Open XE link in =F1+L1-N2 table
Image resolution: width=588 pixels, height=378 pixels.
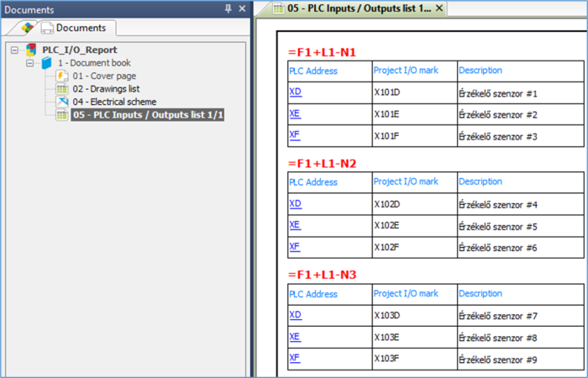pyautogui.click(x=295, y=225)
